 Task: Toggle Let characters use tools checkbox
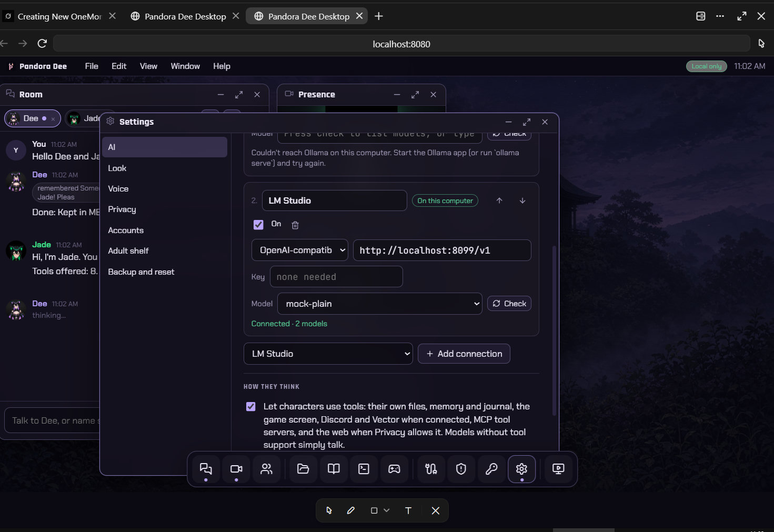(251, 407)
